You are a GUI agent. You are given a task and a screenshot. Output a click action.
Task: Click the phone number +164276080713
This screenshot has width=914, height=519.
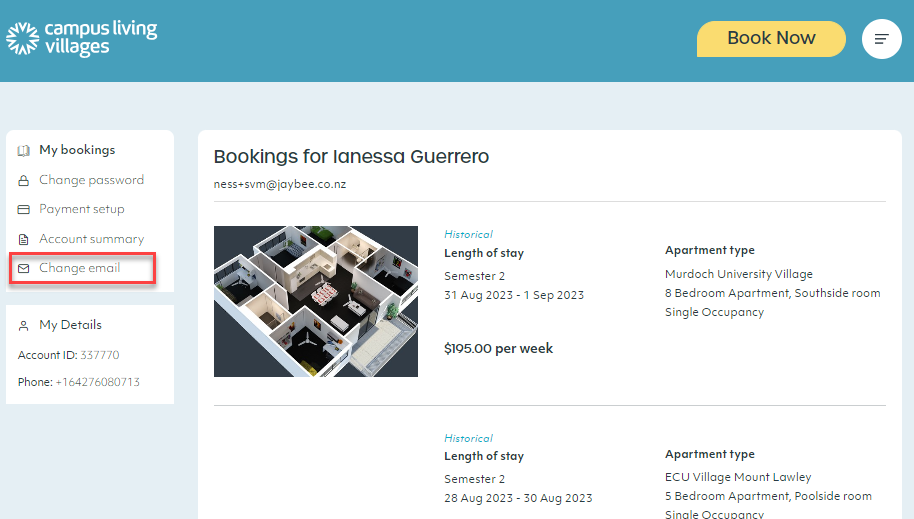(x=97, y=382)
